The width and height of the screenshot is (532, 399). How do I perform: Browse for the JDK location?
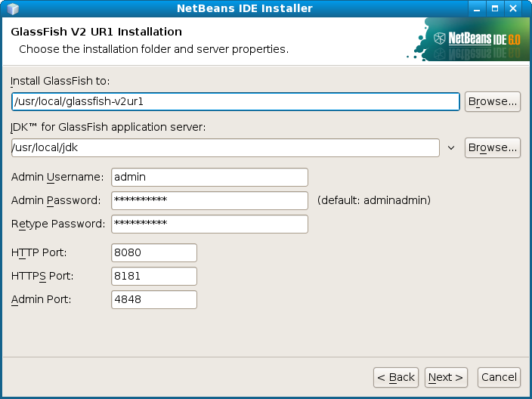pos(492,147)
